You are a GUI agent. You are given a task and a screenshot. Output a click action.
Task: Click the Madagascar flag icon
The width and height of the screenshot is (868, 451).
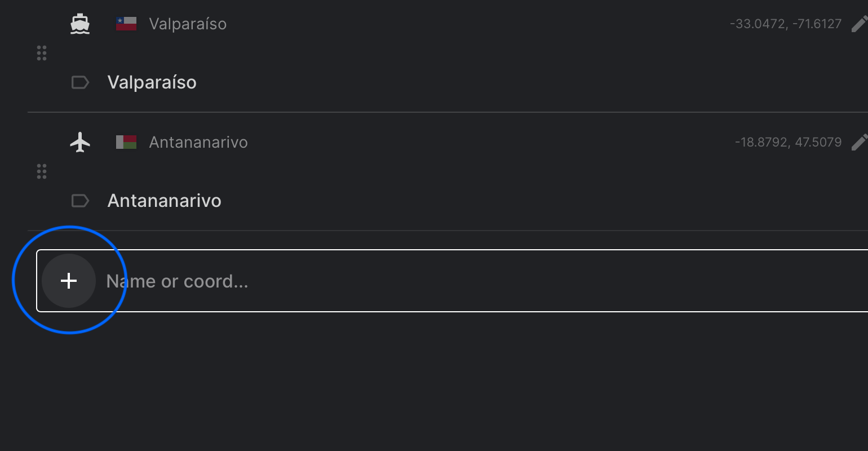point(126,142)
